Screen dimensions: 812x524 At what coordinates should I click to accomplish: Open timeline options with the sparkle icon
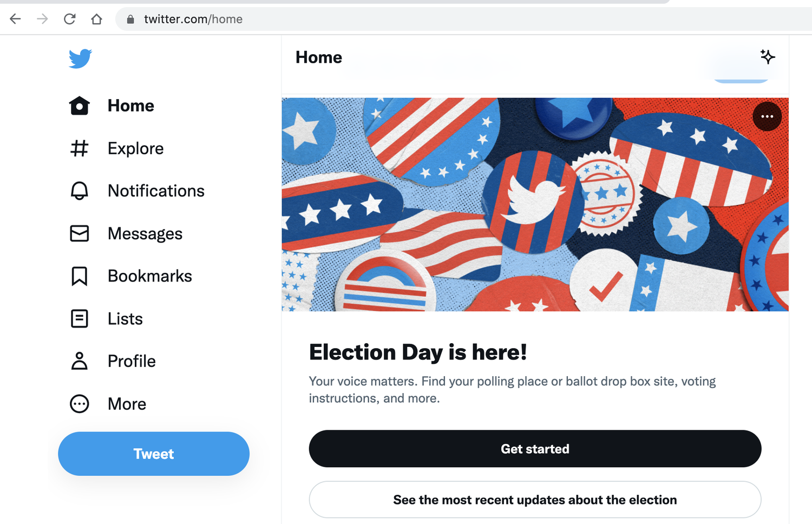[768, 56]
